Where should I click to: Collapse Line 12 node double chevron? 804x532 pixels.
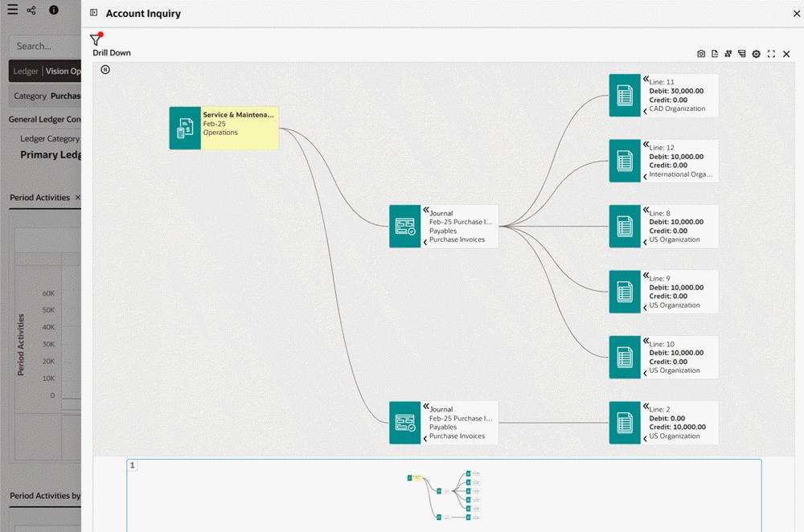(646, 144)
